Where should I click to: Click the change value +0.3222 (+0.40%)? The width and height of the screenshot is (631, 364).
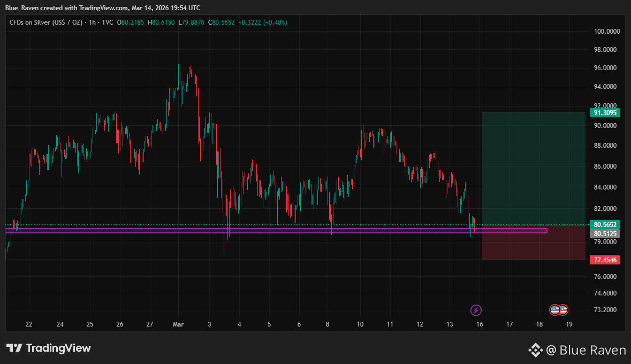[263, 22]
